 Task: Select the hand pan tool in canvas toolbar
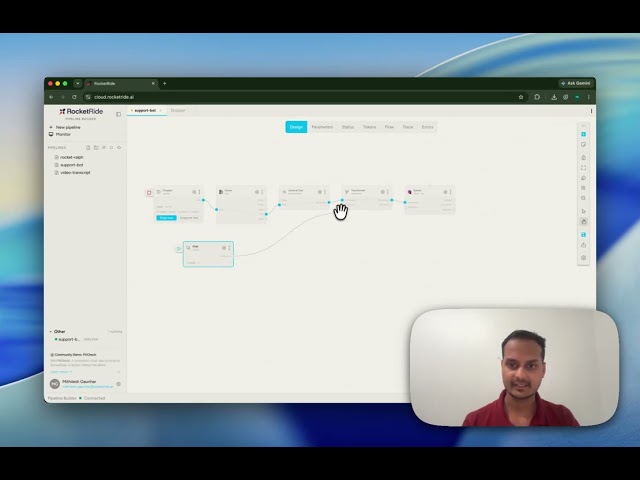click(x=583, y=222)
